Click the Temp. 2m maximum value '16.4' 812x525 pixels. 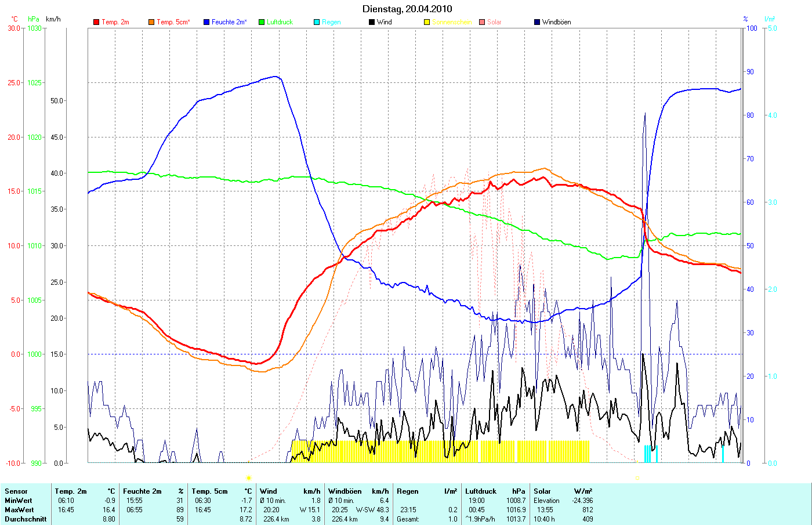pyautogui.click(x=109, y=510)
